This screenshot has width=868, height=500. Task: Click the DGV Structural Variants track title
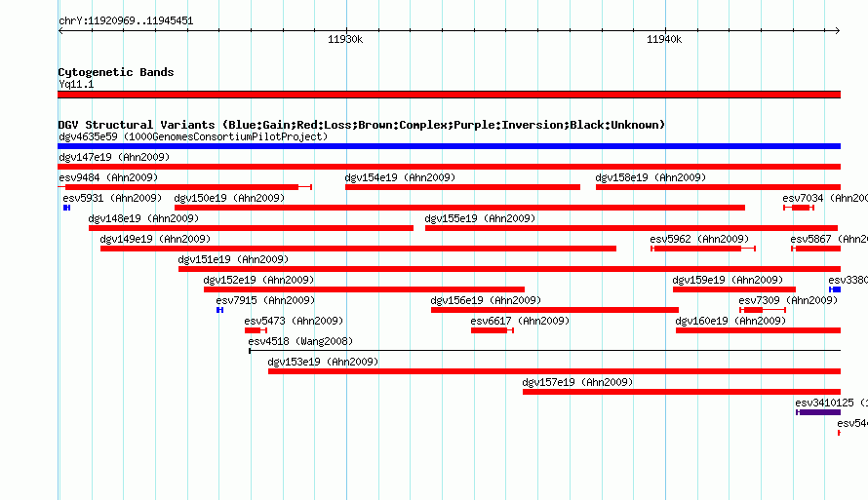361,125
